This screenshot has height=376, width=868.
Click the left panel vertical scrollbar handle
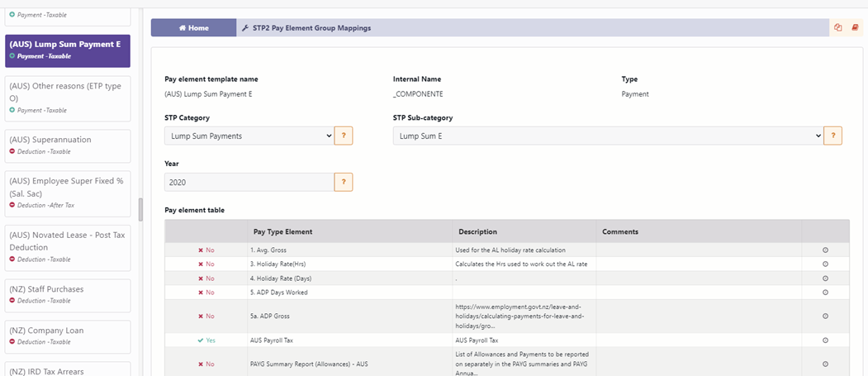(140, 210)
